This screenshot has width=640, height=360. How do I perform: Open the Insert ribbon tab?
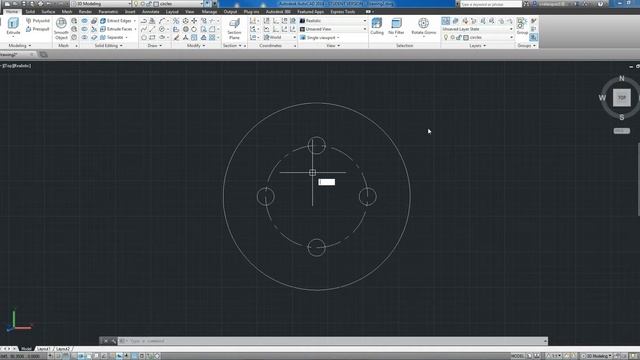tap(130, 12)
